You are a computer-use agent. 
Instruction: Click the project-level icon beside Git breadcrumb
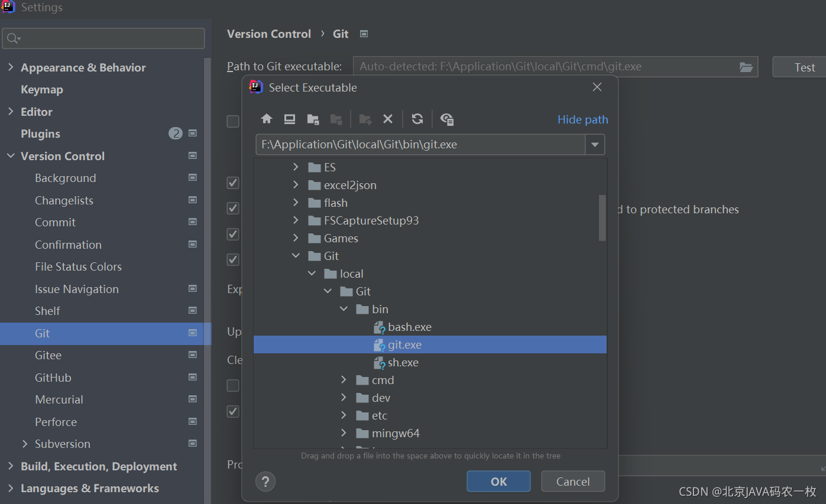364,34
